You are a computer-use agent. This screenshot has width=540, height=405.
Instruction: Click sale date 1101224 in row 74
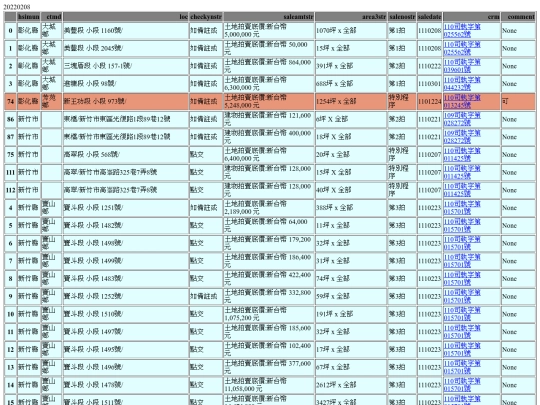[429, 101]
